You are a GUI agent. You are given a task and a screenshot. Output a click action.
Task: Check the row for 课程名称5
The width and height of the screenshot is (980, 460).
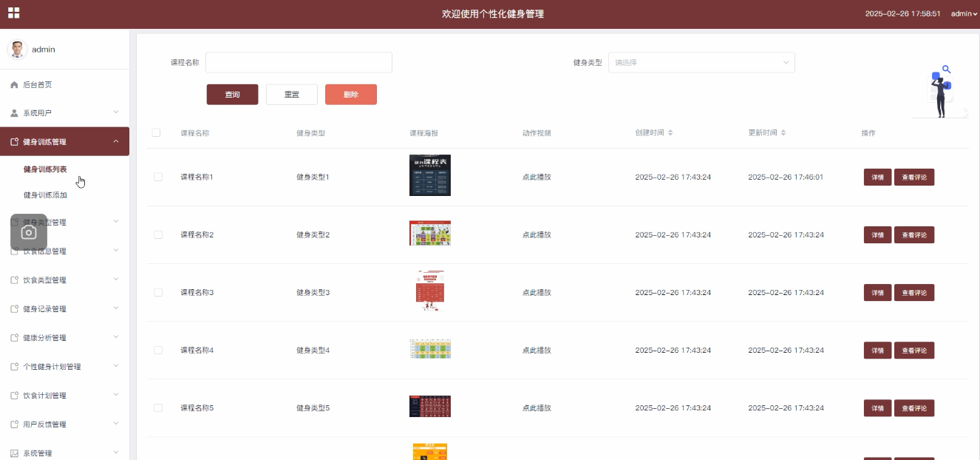pyautogui.click(x=158, y=407)
